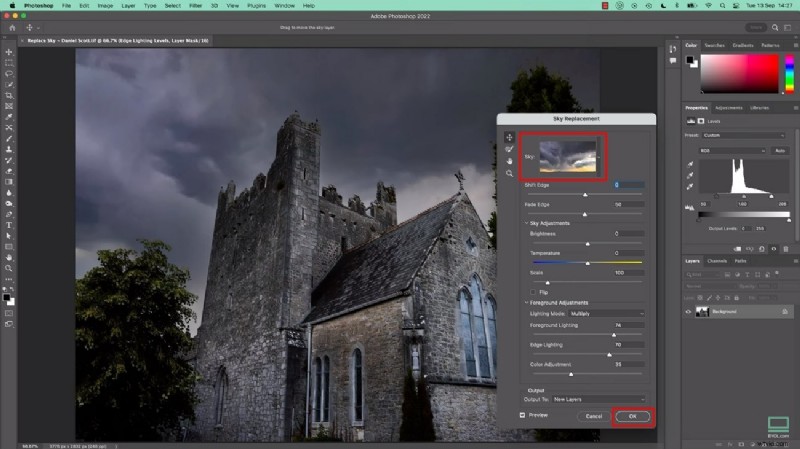Collapse the Sky Adjustments section
Image resolution: width=800 pixels, height=449 pixels.
pyautogui.click(x=527, y=223)
